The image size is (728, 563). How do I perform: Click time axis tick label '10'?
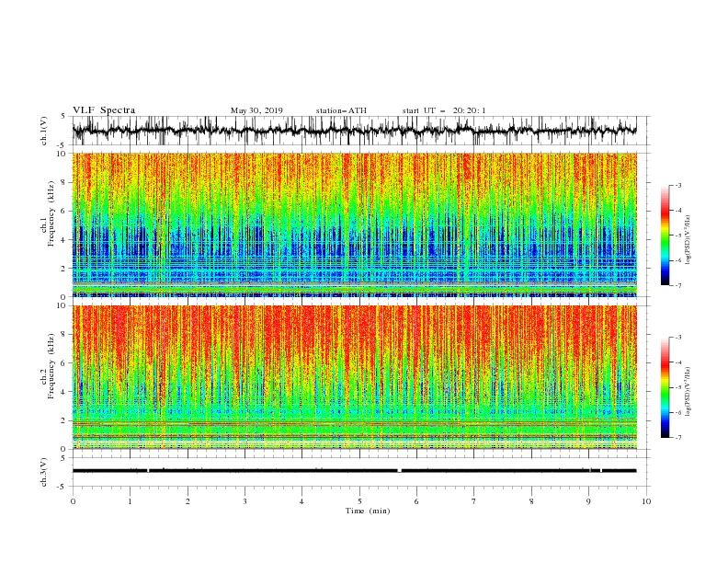[x=646, y=501]
